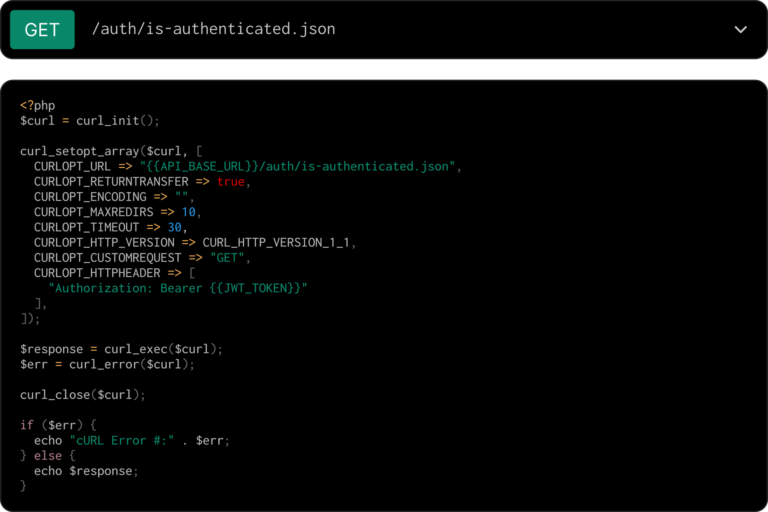Click the blue value 10
The image size is (768, 512).
click(189, 212)
